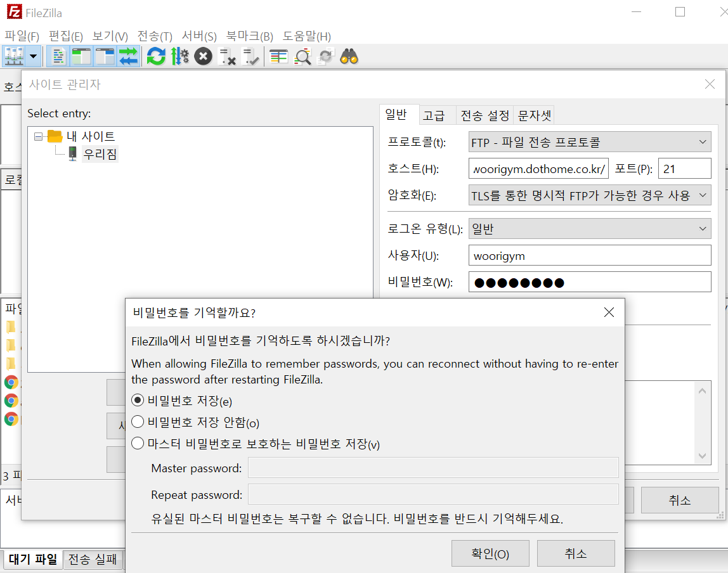Click the reconnect to last server icon
Viewport: 728px width, 573px height.
pyautogui.click(x=250, y=56)
